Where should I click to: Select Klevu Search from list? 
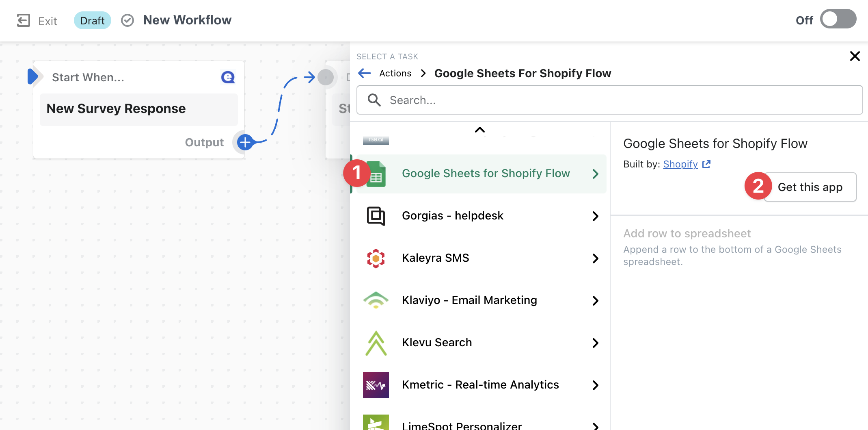click(x=479, y=343)
